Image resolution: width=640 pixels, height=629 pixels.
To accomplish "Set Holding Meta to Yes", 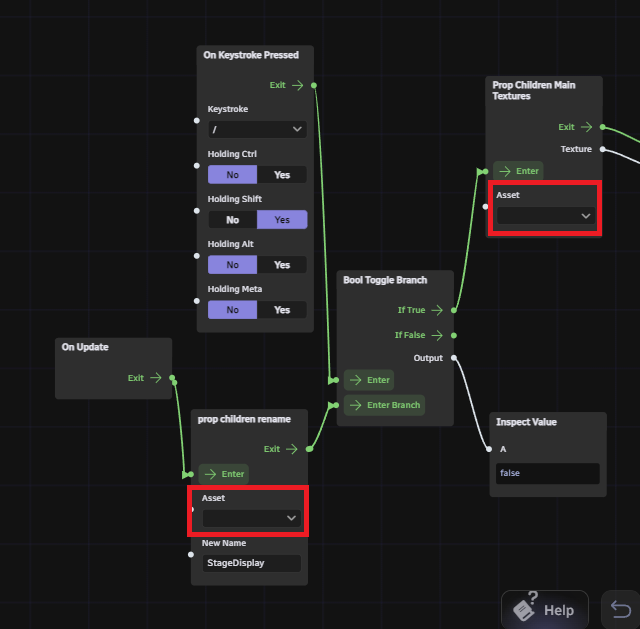I will pyautogui.click(x=282, y=310).
